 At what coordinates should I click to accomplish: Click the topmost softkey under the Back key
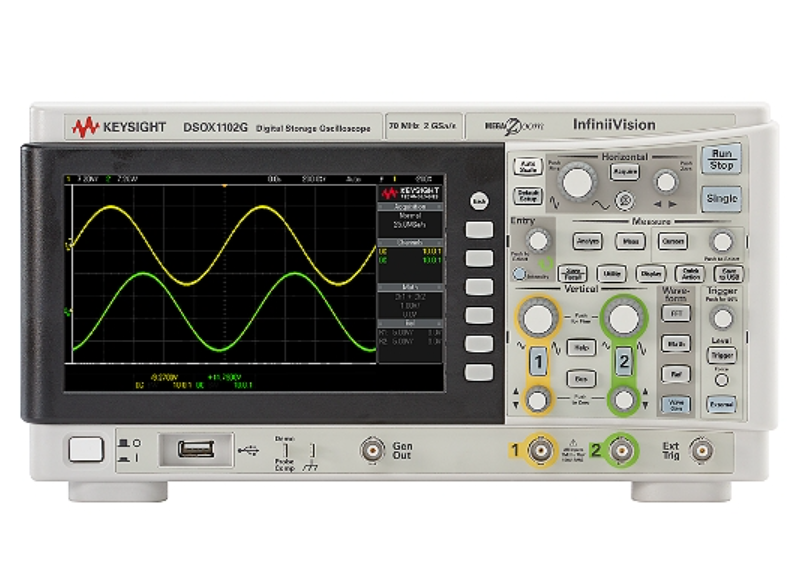tap(479, 229)
